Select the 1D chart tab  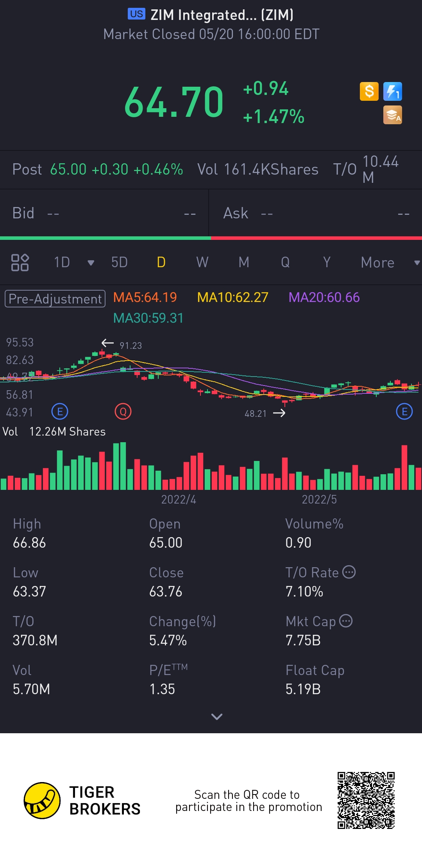click(x=62, y=263)
